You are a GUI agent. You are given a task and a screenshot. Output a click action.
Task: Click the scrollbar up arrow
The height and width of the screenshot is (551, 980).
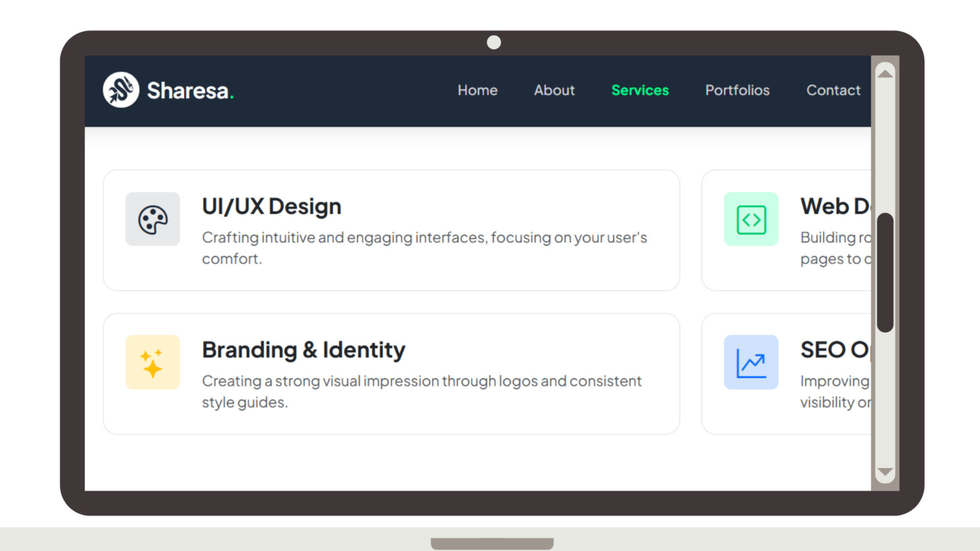885,74
